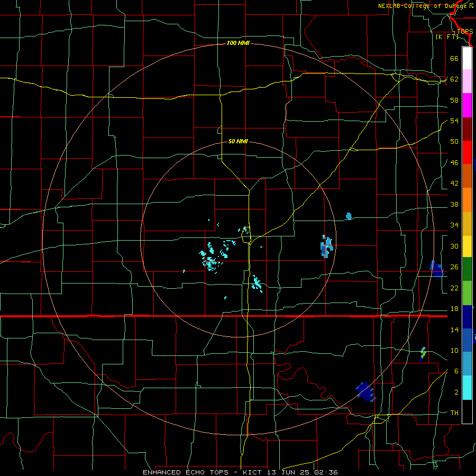This screenshot has width=476, height=476.
Task: Click the "TH" legend label
Action: (x=454, y=413)
